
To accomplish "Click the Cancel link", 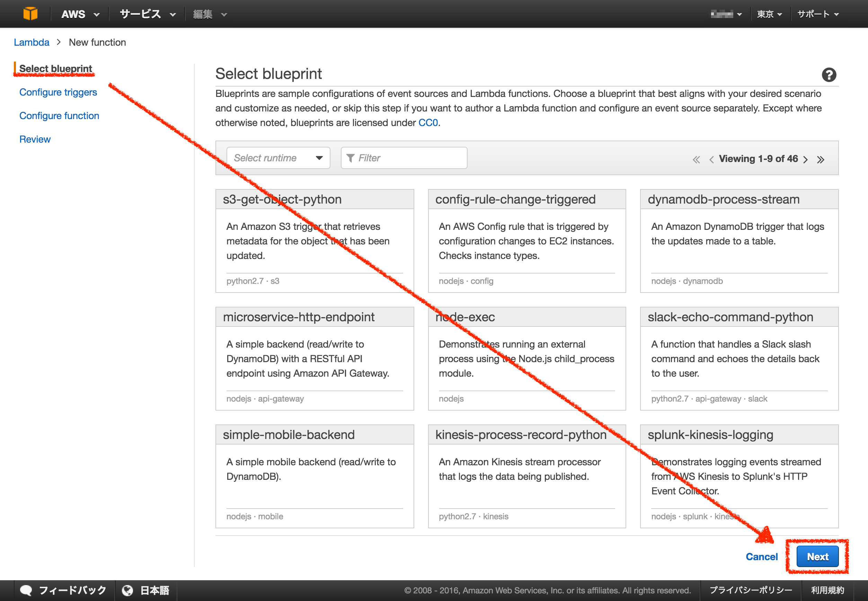I will click(x=762, y=557).
